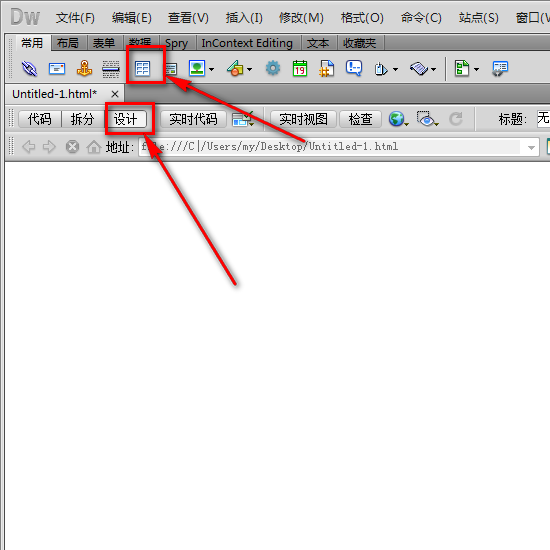Insert a Named Anchor with anchor icon
Screen dimensions: 550x550
point(84,68)
